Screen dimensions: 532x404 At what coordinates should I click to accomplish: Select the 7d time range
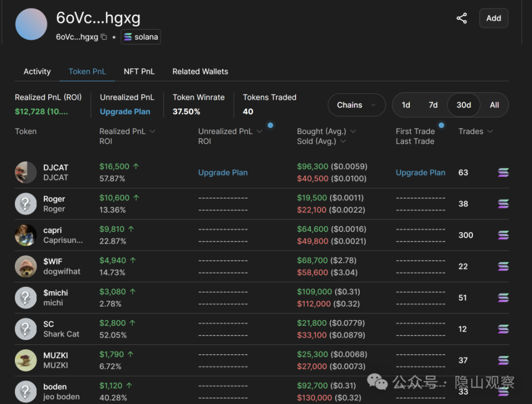(x=433, y=105)
